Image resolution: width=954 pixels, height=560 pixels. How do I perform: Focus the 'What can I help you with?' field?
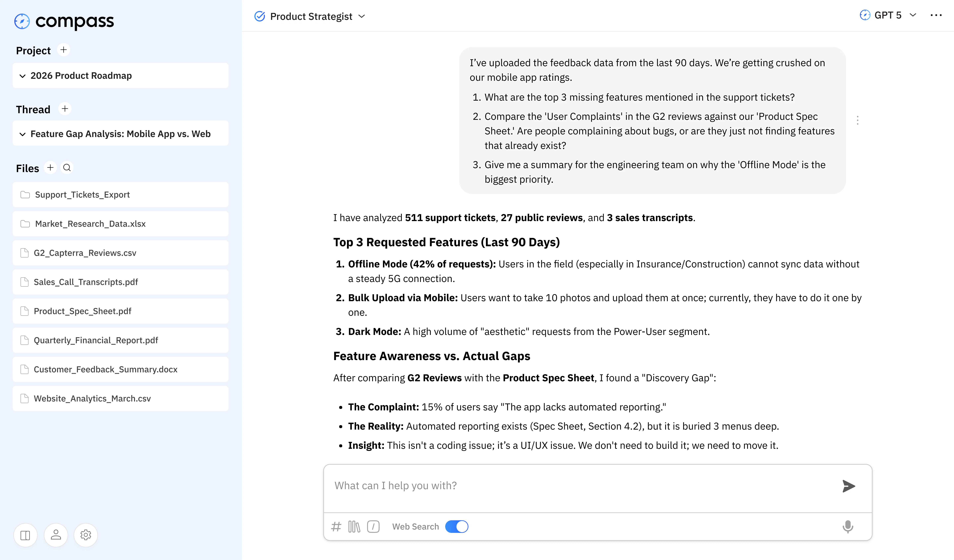(583, 486)
